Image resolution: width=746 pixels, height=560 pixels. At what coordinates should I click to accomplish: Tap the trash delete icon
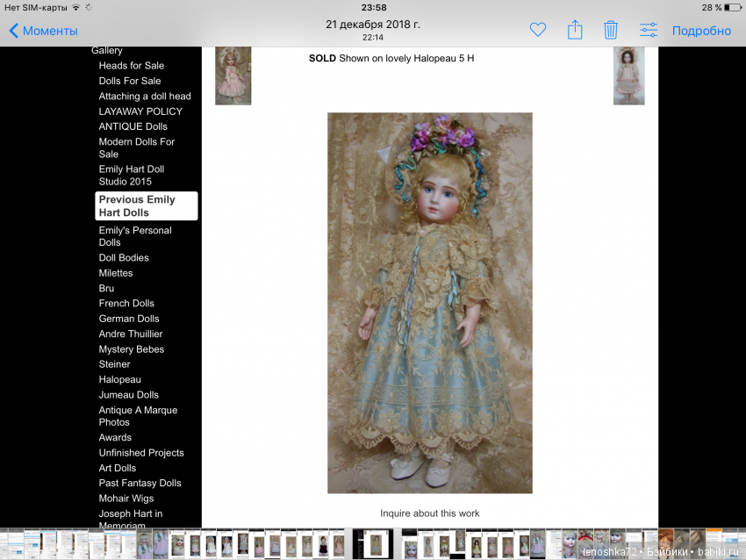pos(611,31)
